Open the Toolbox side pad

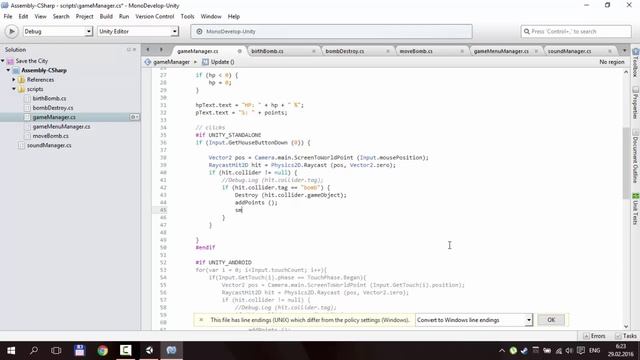tap(636, 62)
